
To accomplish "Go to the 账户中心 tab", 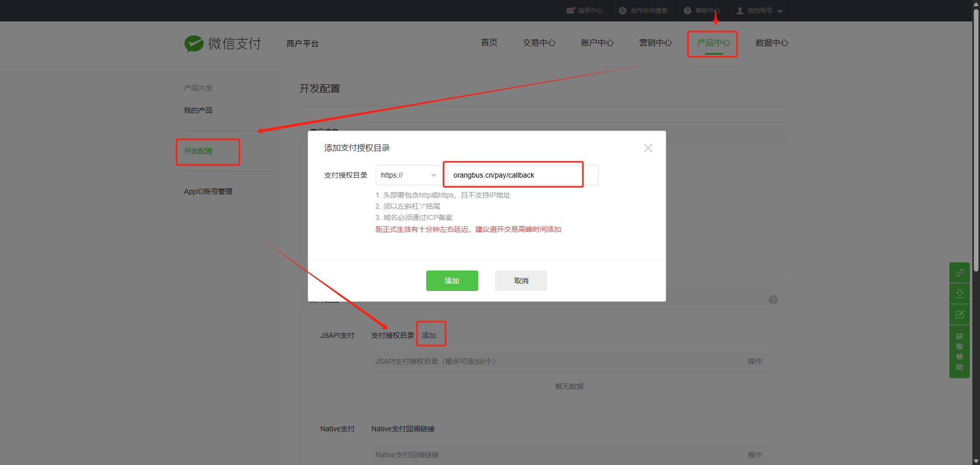I will click(x=597, y=43).
